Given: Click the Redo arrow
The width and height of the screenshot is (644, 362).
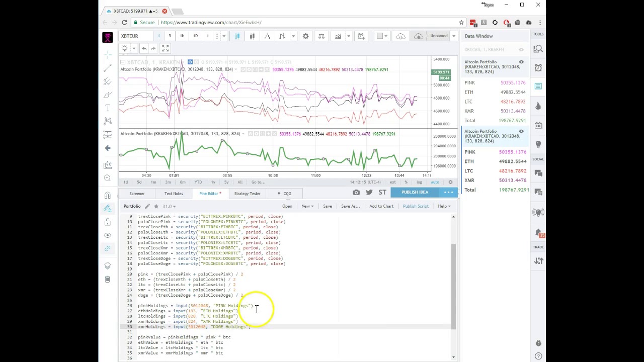Looking at the screenshot, I should pyautogui.click(x=153, y=48).
